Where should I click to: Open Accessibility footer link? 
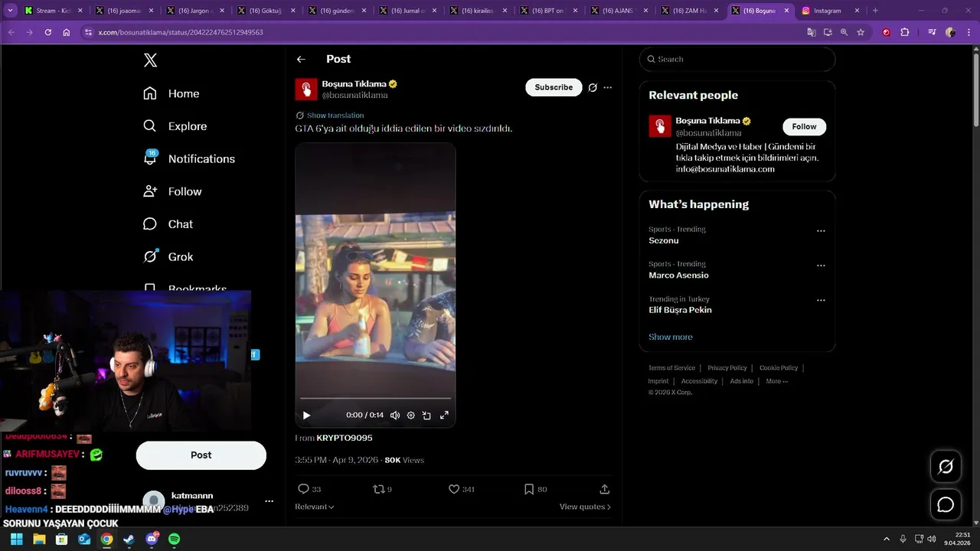tap(699, 381)
